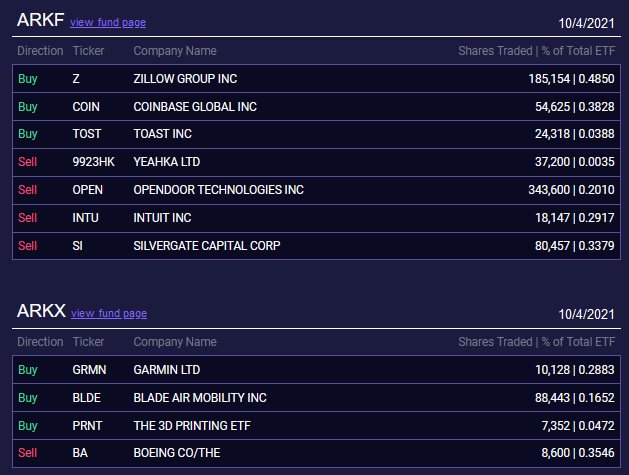Click the Sell label in the Opendoor row
This screenshot has width=629, height=475.
[28, 190]
